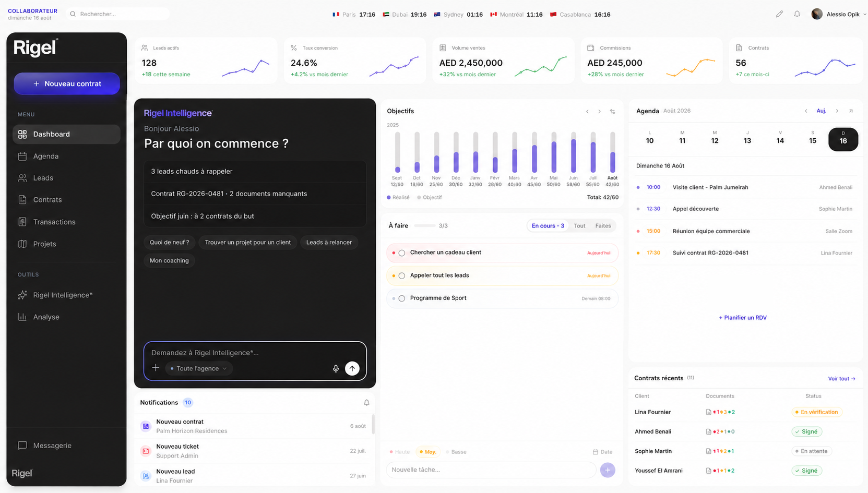
Task: Click the Date calendar picker in À faire
Action: click(x=603, y=452)
